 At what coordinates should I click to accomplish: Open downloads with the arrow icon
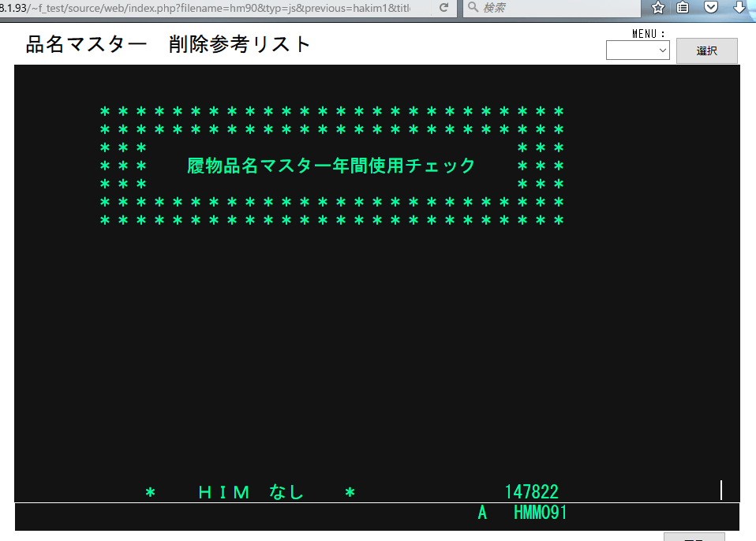click(x=739, y=8)
